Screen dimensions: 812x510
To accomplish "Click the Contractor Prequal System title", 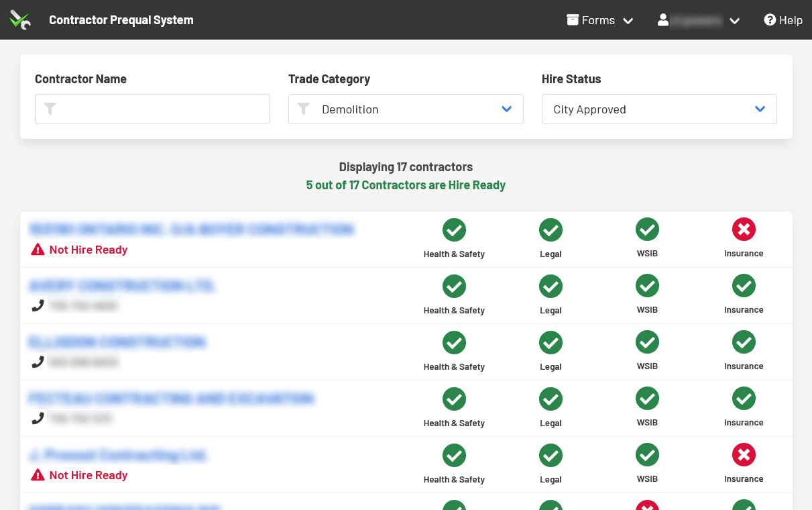I will (x=121, y=20).
